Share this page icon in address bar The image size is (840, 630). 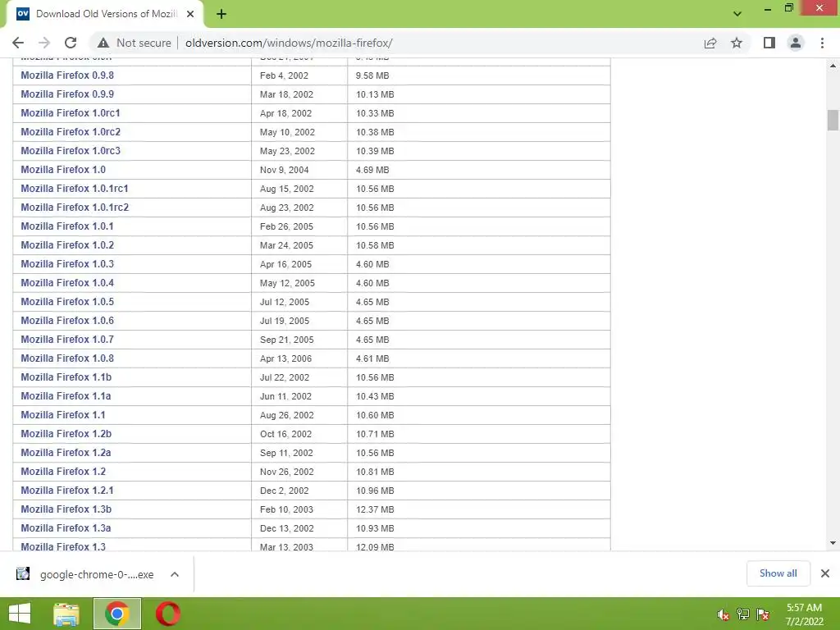tap(710, 43)
